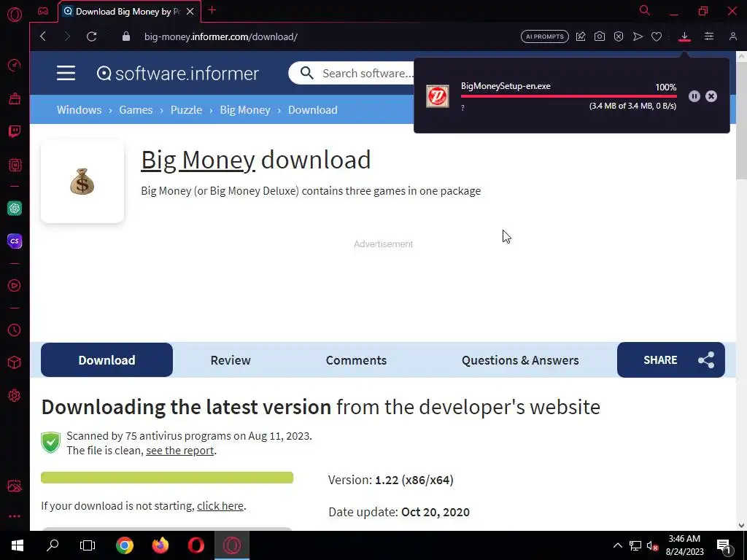The width and height of the screenshot is (747, 560).
Task: Click the money bag app thumbnail
Action: (82, 182)
